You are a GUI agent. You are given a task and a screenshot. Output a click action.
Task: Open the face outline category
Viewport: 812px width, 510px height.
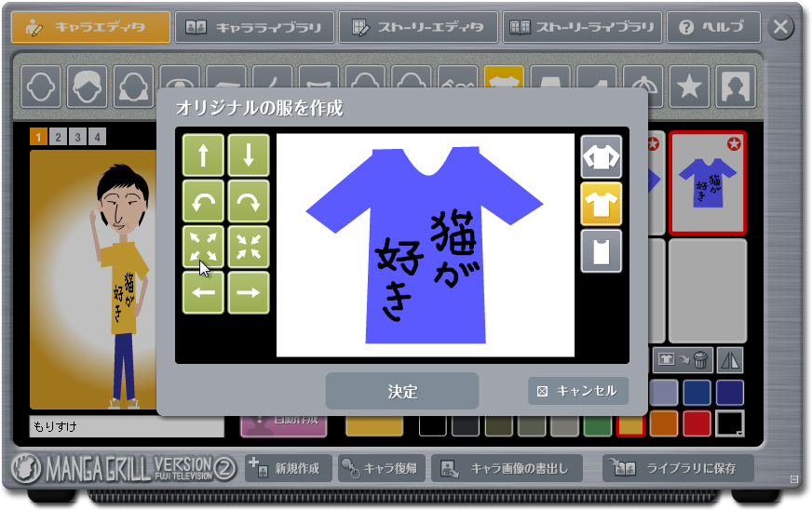point(41,87)
